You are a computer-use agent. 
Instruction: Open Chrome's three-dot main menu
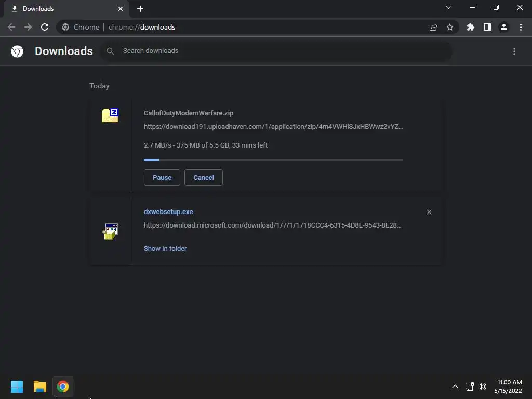click(521, 27)
